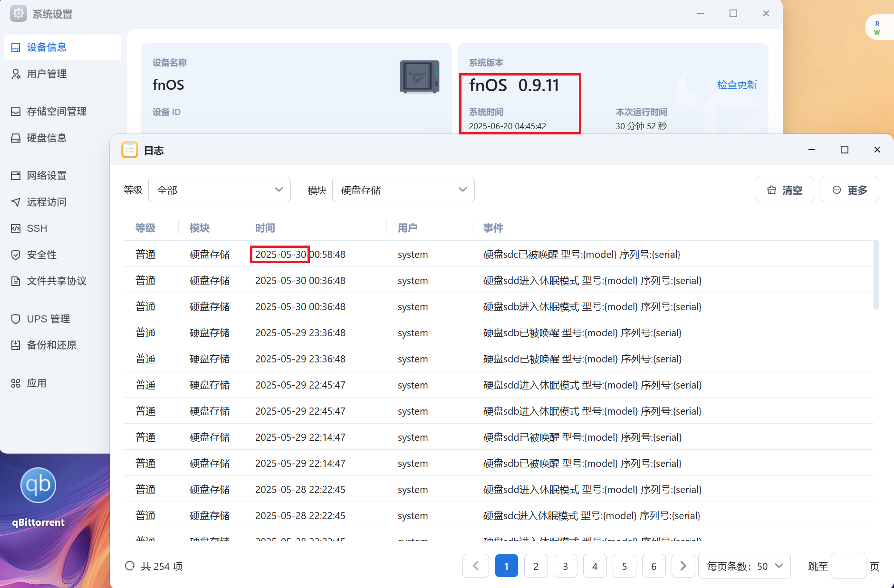The image size is (894, 588).
Task: Click the 应用 grid icon
Action: click(x=16, y=383)
